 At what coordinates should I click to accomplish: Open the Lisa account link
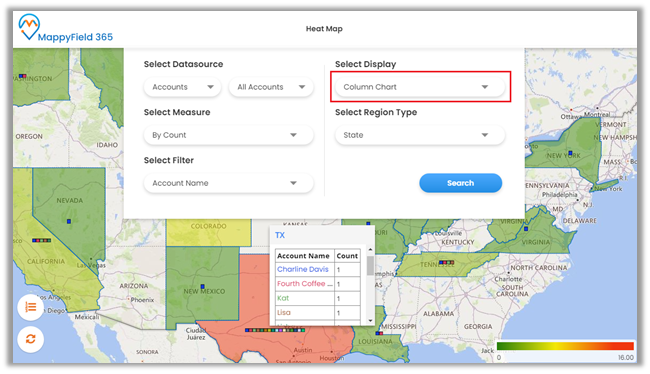click(x=284, y=313)
